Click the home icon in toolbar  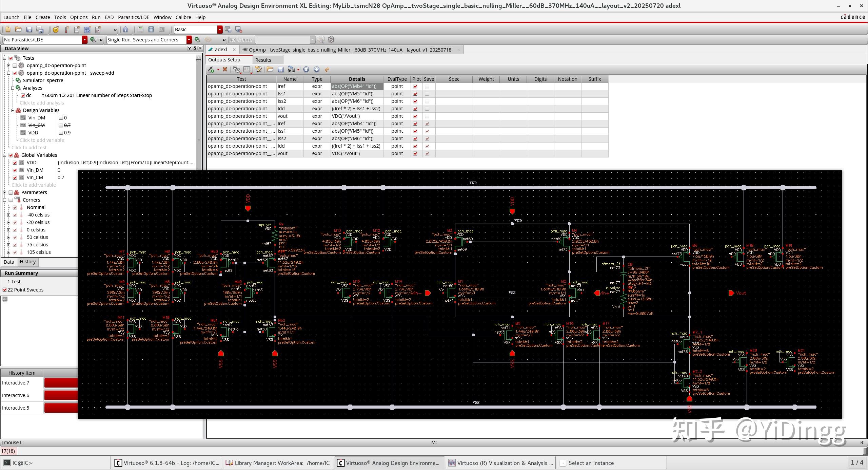125,30
